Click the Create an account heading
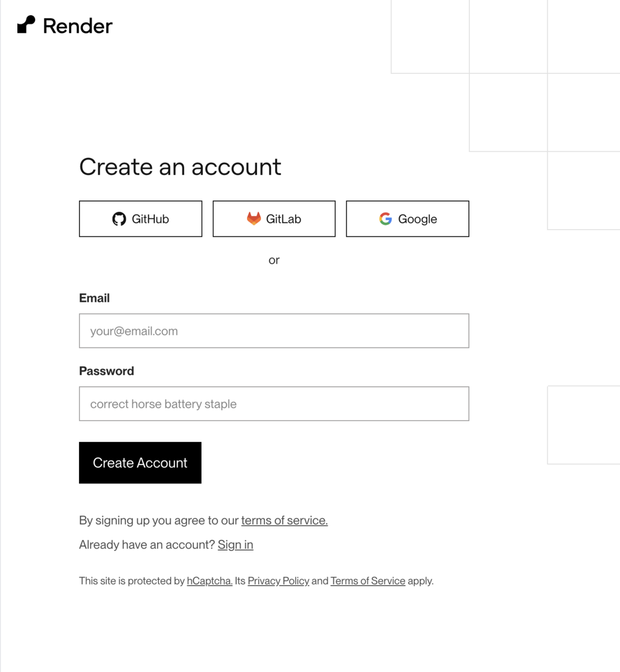This screenshot has width=620, height=672. coord(180,167)
